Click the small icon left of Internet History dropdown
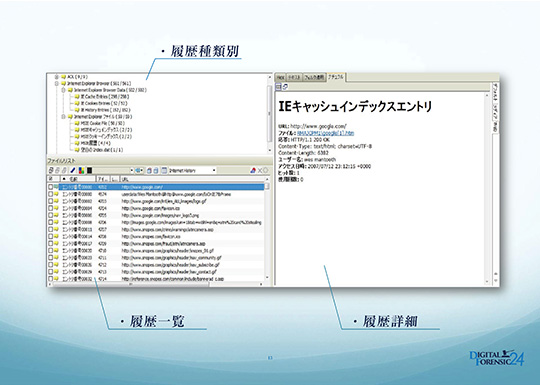 [164, 170]
